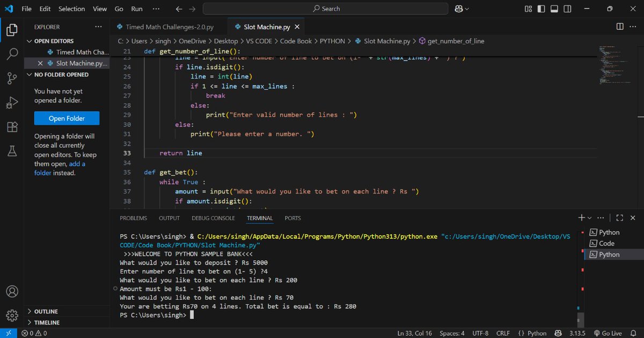Maximize the terminal panel size

point(620,218)
